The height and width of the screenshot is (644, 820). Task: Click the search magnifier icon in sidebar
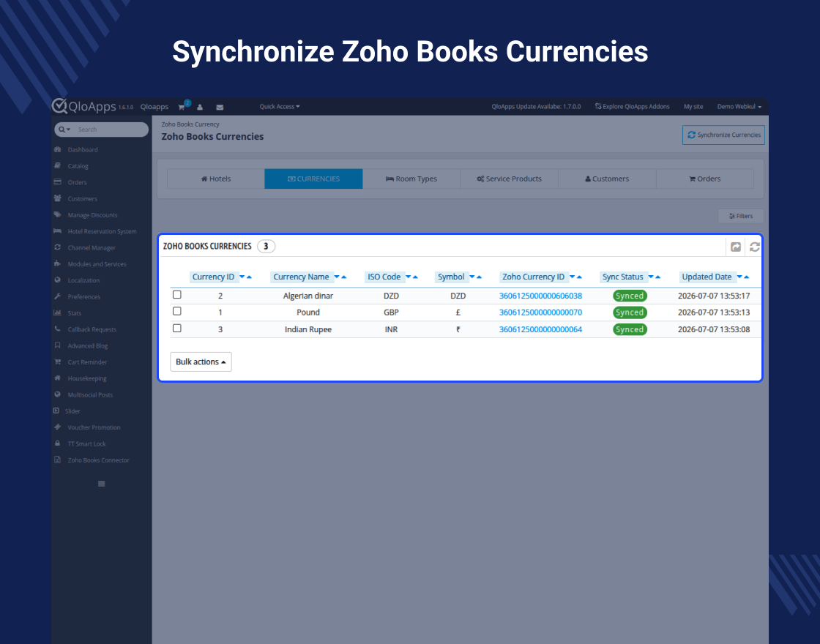pyautogui.click(x=61, y=130)
